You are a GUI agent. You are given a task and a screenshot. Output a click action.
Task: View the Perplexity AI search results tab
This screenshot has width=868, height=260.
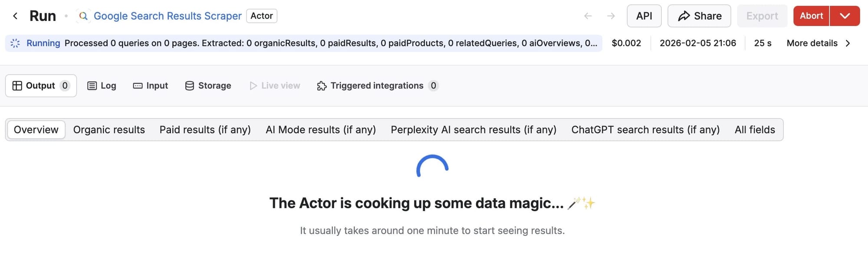point(473,129)
